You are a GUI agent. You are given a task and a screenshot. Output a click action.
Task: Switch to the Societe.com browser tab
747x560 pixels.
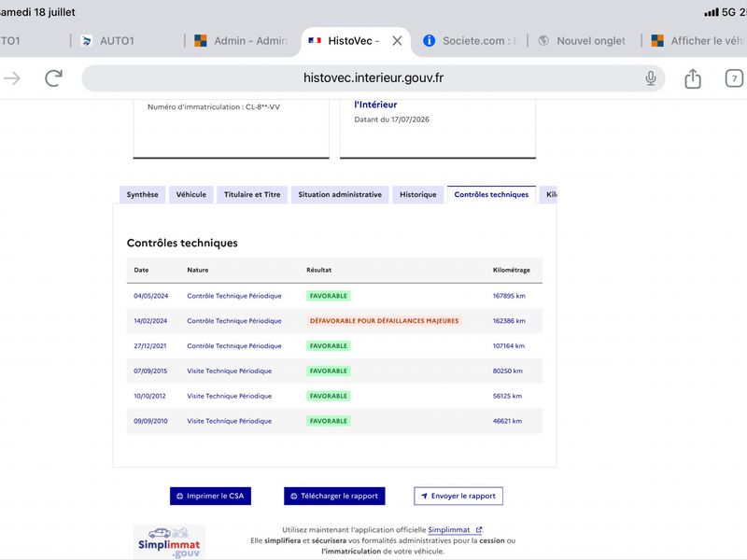(471, 41)
